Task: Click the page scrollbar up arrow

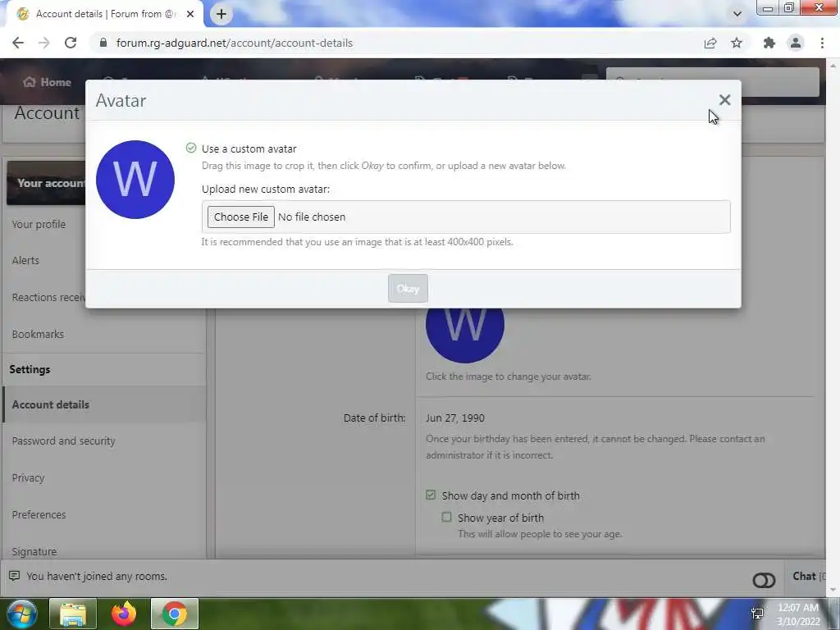Action: (x=833, y=66)
